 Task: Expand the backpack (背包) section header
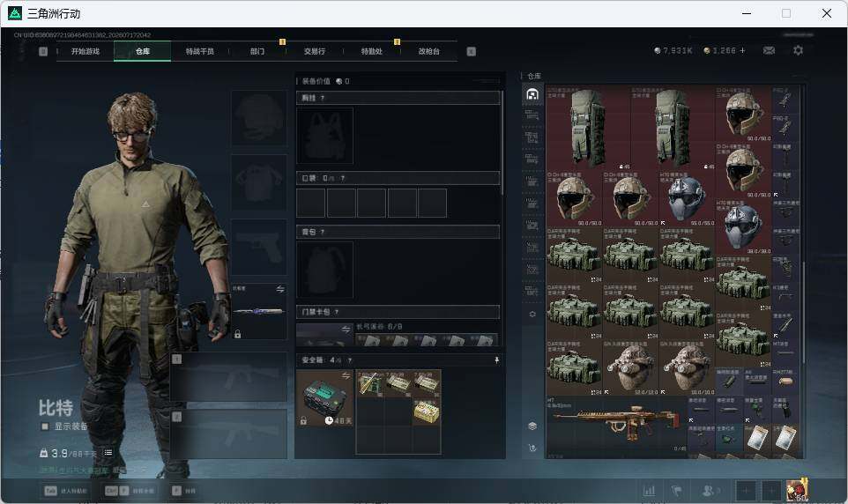pyautogui.click(x=398, y=232)
